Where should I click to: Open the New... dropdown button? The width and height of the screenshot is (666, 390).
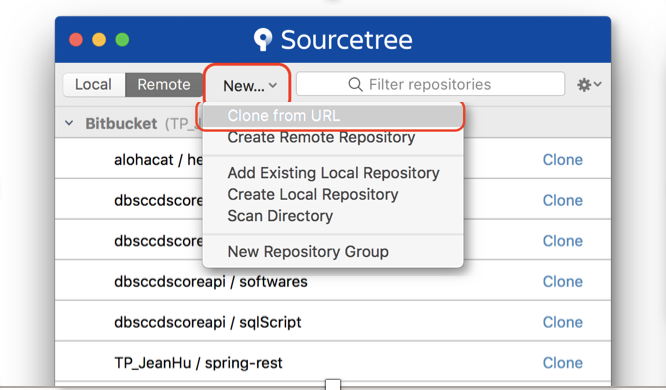coord(250,85)
